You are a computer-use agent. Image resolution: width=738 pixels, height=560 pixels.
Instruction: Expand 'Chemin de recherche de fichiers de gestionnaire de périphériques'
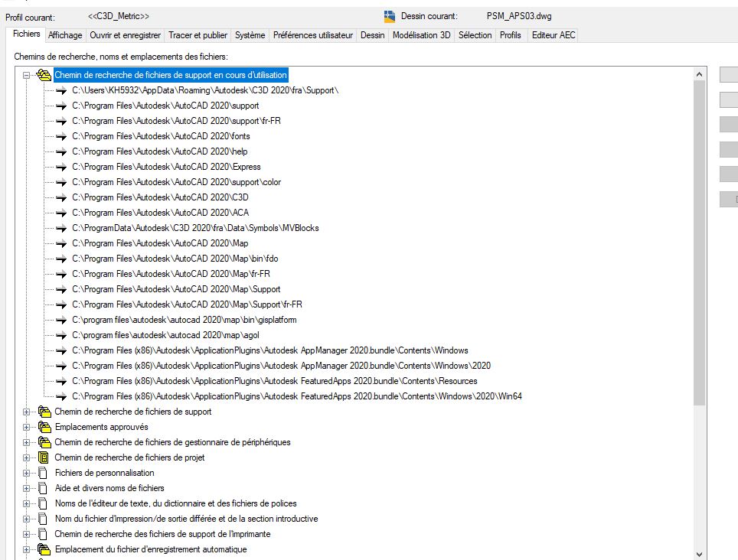tap(26, 442)
